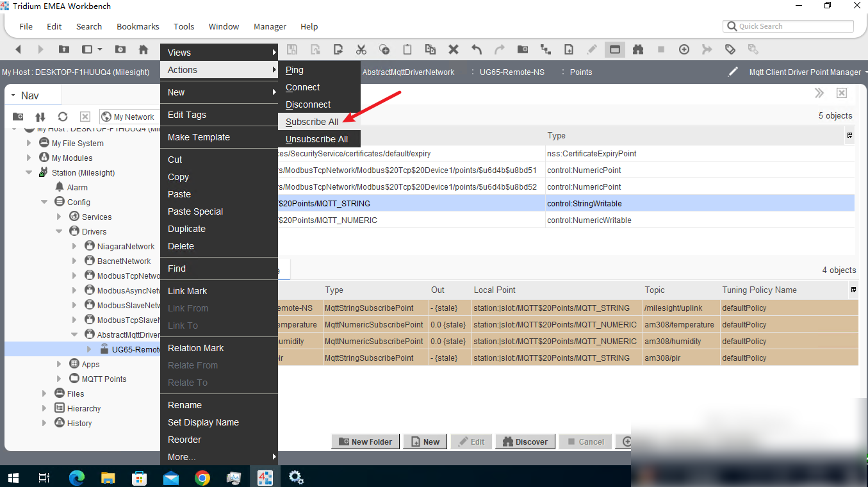Select Rename in the context menu

219,405
